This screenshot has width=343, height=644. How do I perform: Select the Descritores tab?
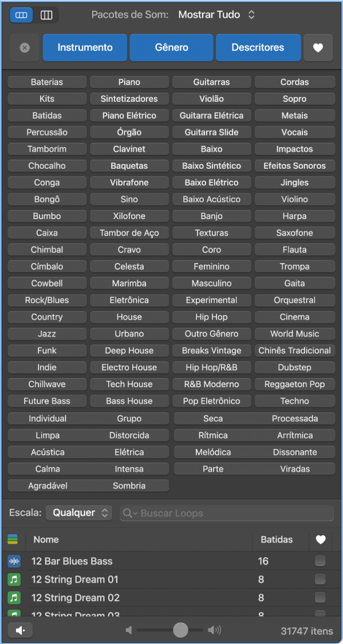click(258, 48)
